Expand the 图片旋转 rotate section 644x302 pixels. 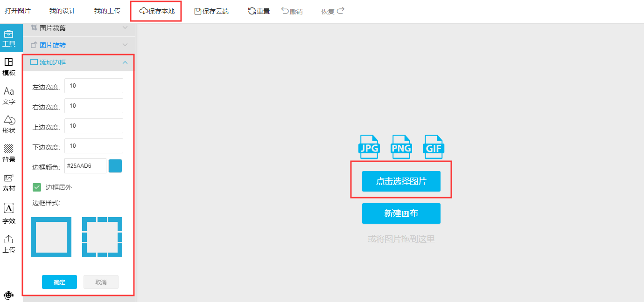click(79, 45)
